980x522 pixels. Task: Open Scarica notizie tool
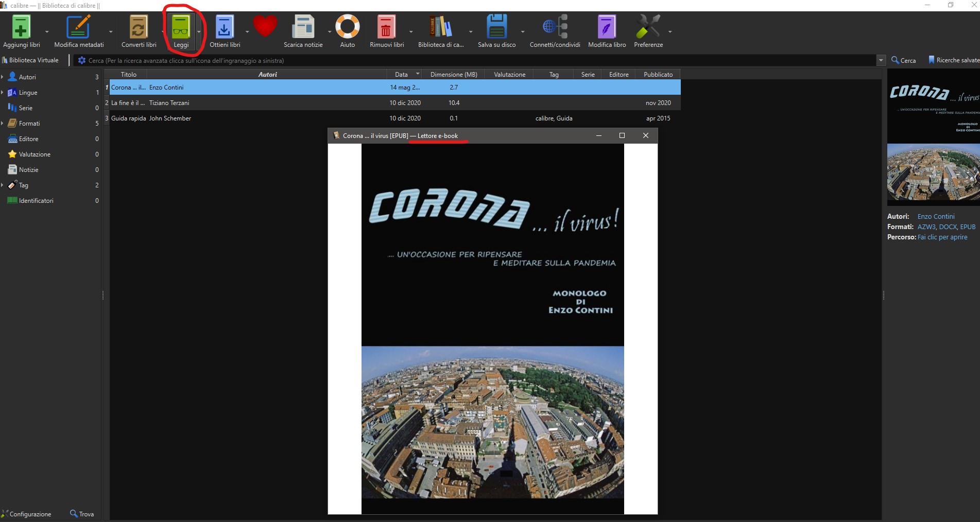click(x=303, y=27)
